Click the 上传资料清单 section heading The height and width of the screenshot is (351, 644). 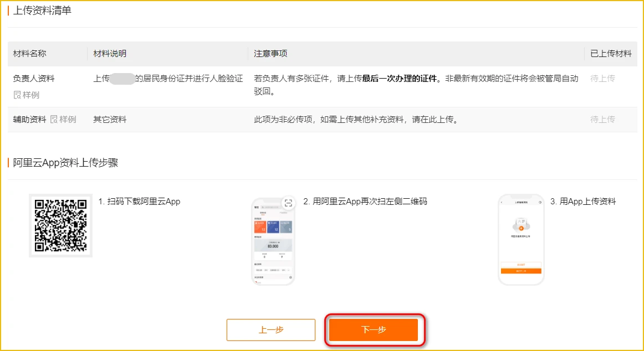pos(42,11)
